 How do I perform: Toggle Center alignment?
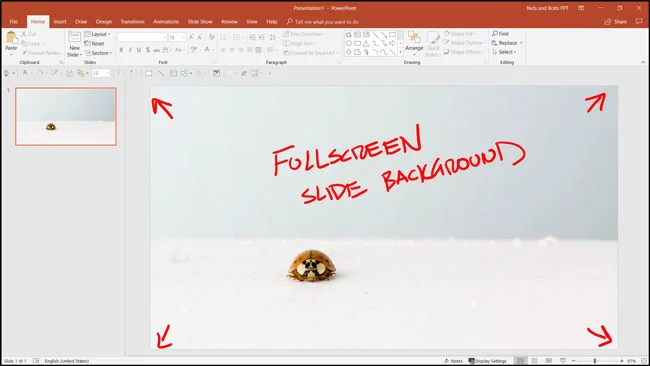(x=232, y=50)
